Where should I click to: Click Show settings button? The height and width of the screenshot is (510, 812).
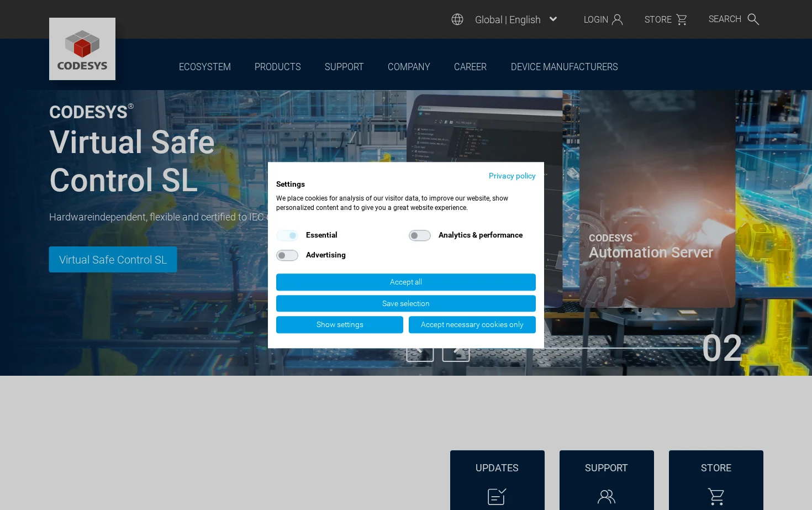[x=340, y=324]
